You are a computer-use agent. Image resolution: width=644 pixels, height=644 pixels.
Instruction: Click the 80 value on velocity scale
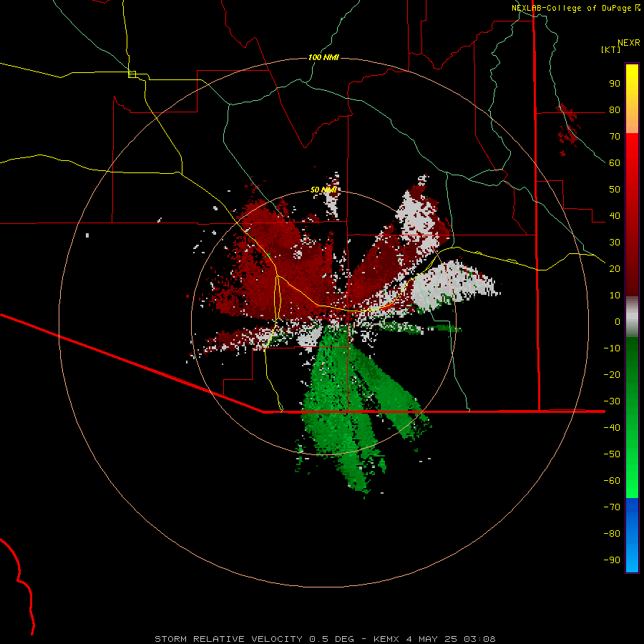tap(615, 110)
